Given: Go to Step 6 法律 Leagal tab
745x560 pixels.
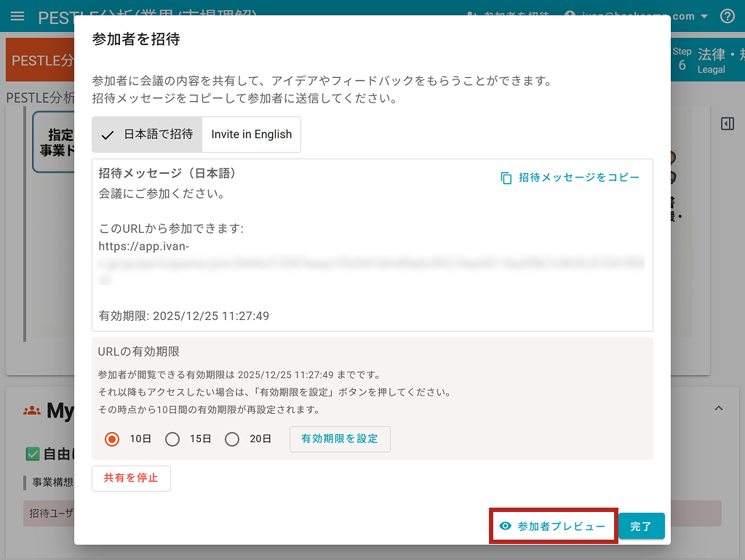Looking at the screenshot, I should pos(706,60).
